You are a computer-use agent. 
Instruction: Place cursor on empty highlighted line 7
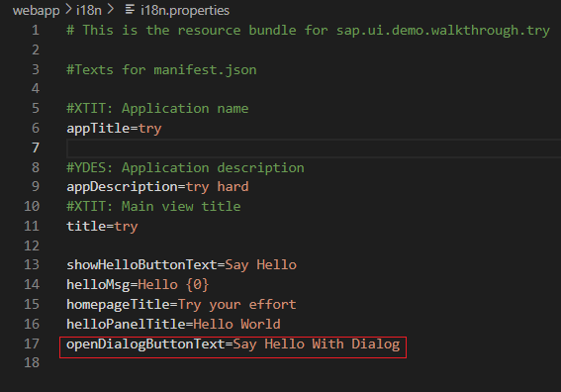(x=314, y=147)
